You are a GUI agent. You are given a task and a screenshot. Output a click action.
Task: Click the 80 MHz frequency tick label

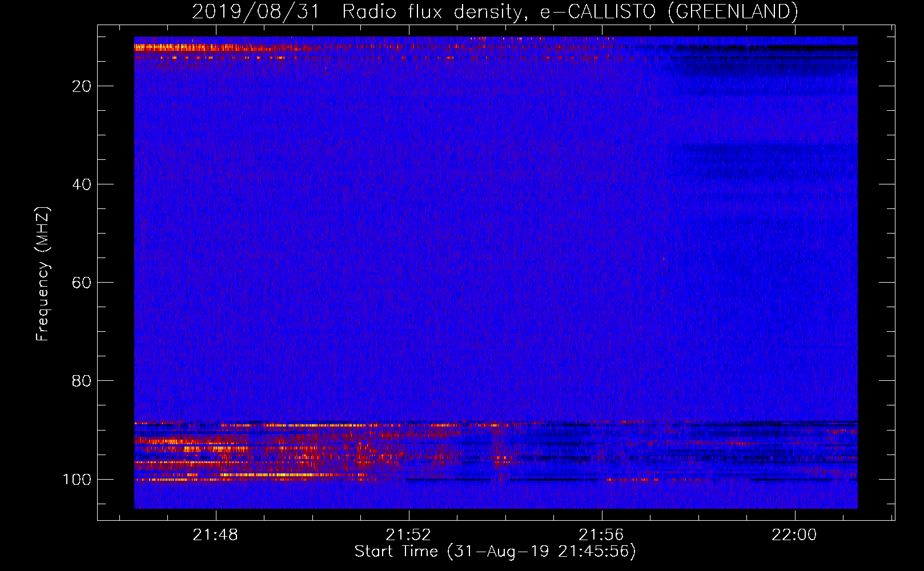pos(82,381)
